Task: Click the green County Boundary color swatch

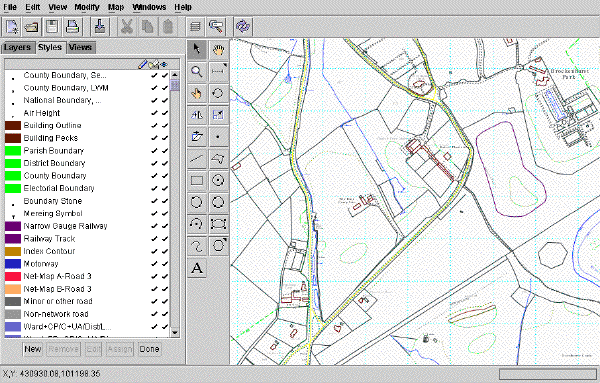Action: pyautogui.click(x=13, y=176)
